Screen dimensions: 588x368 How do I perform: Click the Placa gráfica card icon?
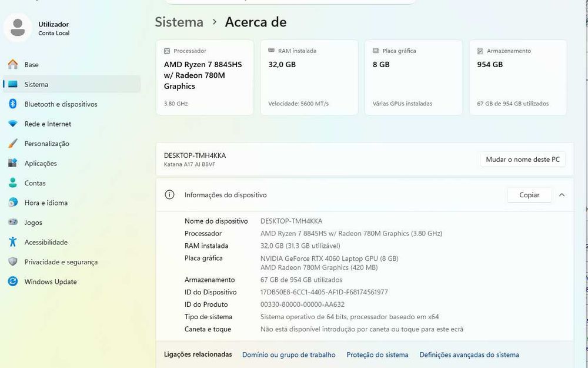pyautogui.click(x=376, y=51)
